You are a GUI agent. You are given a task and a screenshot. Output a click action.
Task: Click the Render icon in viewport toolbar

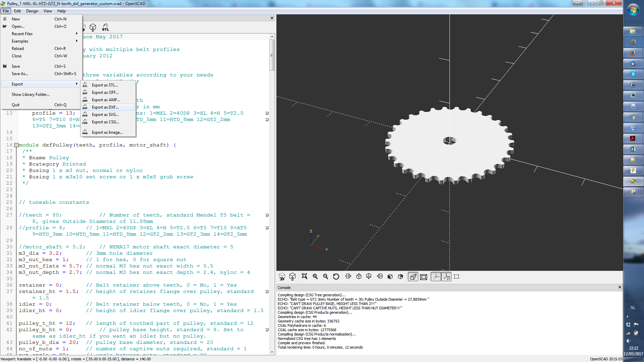(x=292, y=277)
